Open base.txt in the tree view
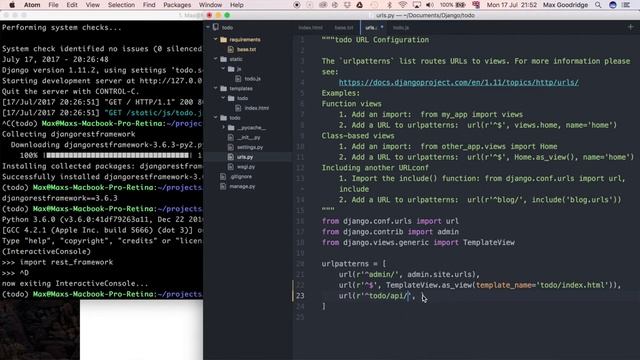640x360 pixels. pyautogui.click(x=247, y=49)
